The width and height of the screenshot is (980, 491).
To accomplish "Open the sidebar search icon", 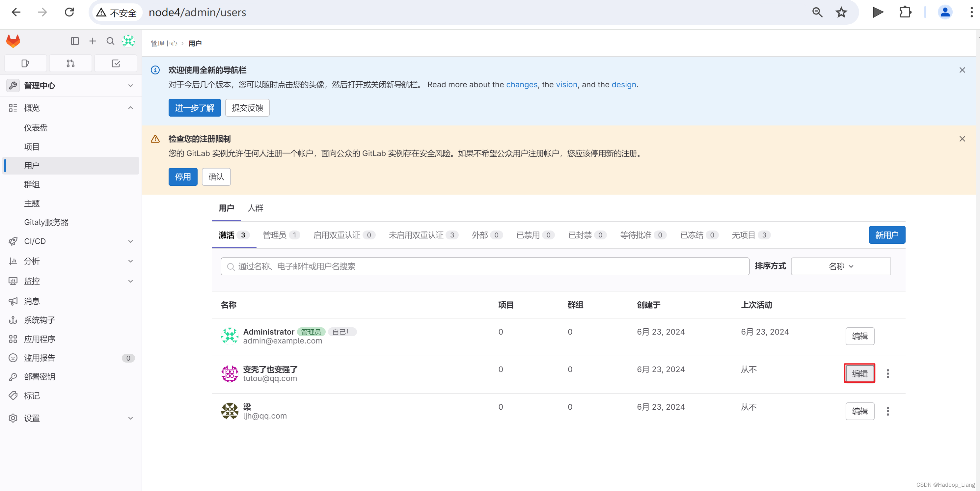I will (110, 41).
